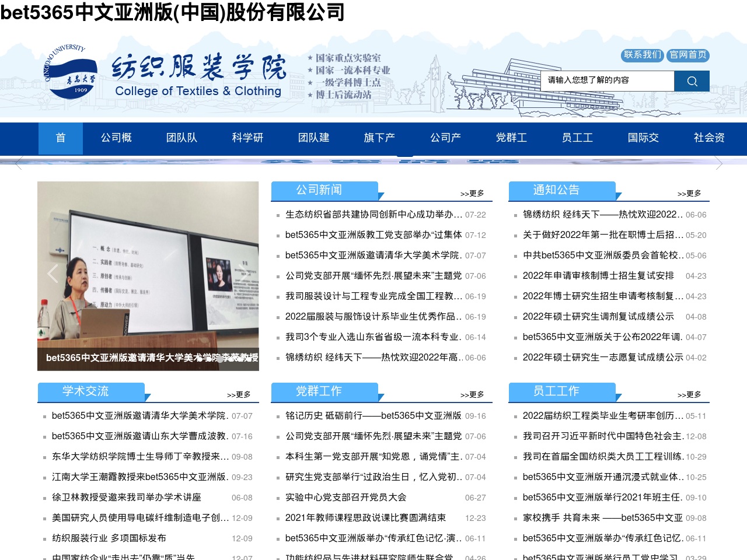Open the 旗下产 navigation menu
The image size is (747, 560).
[x=379, y=138]
